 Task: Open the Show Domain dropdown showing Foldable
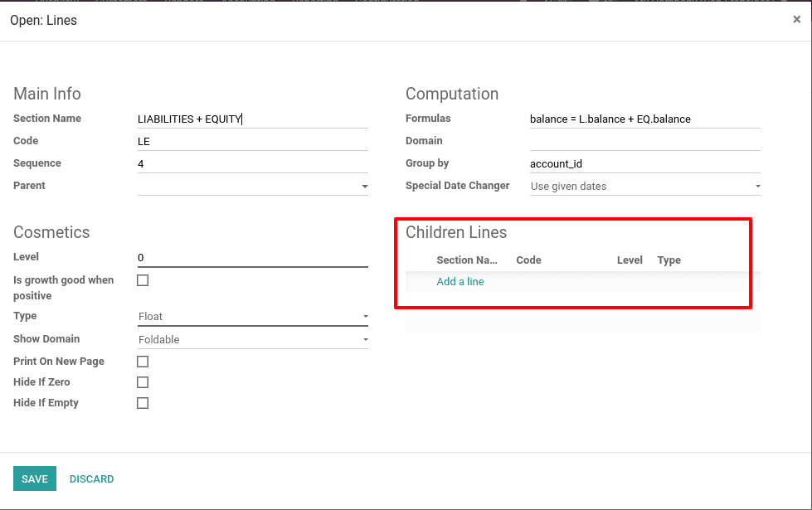coord(253,340)
